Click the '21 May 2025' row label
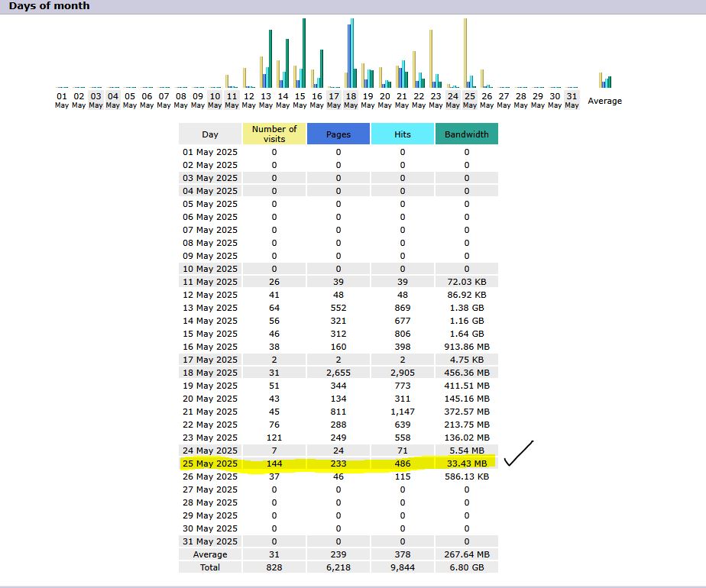Screen dimensions: 706x588 click(x=210, y=412)
